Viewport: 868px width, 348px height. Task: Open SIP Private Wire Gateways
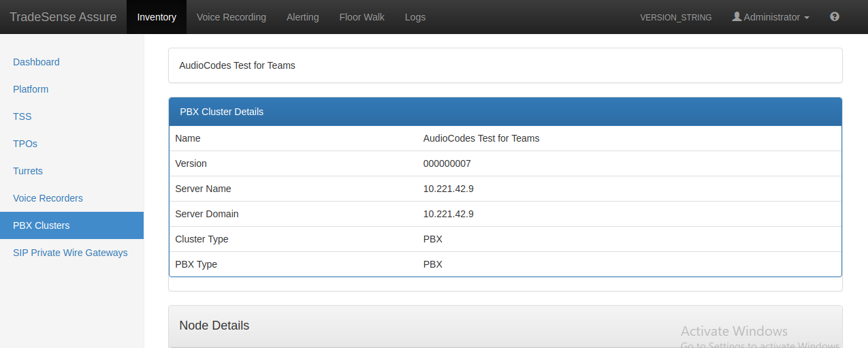(70, 253)
